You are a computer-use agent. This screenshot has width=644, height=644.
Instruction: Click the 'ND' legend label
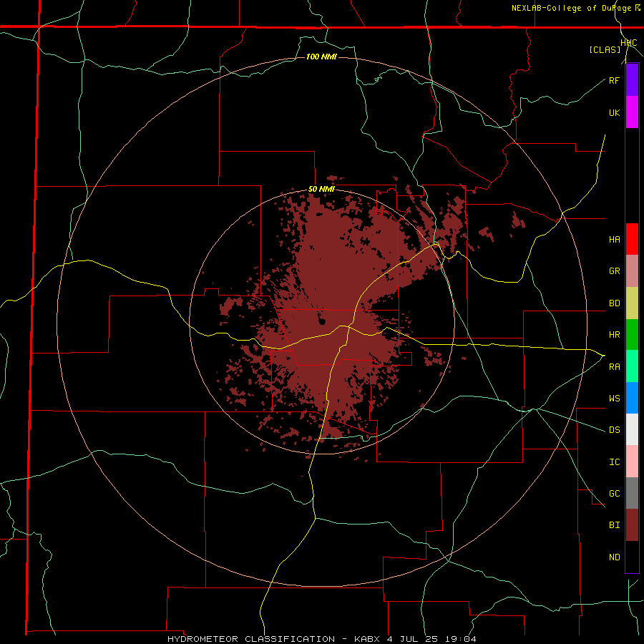[615, 557]
